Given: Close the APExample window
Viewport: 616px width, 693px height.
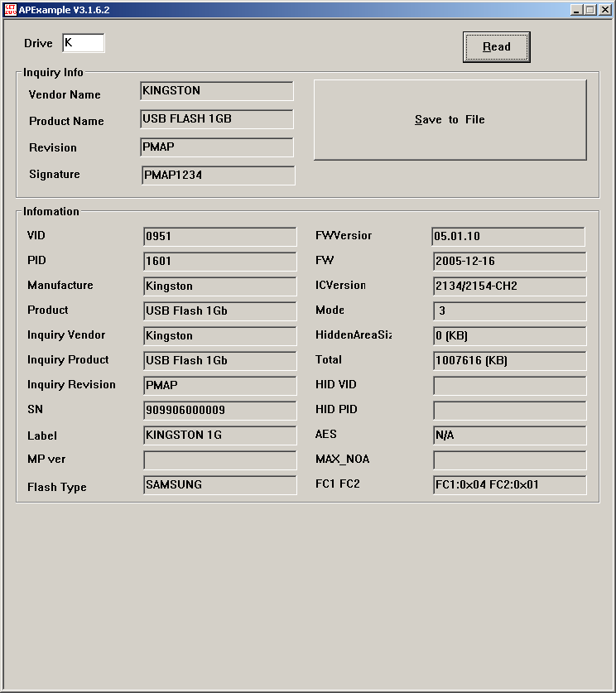Looking at the screenshot, I should point(604,9).
